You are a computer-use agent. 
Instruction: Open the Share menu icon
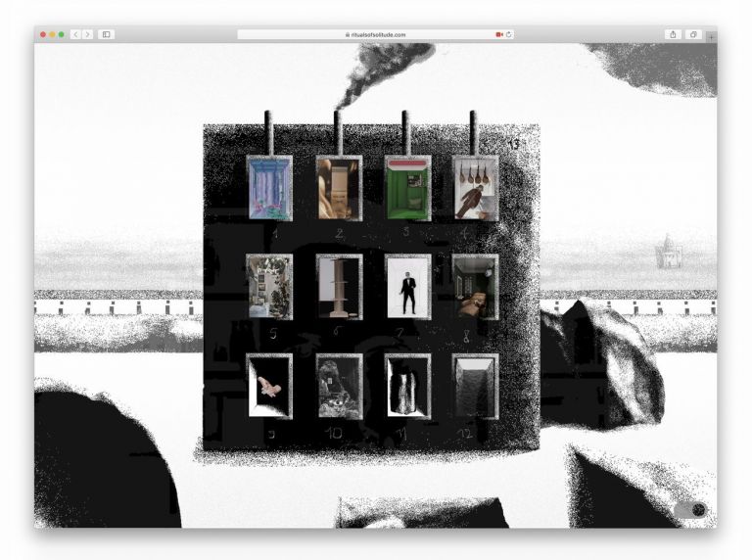pyautogui.click(x=673, y=34)
